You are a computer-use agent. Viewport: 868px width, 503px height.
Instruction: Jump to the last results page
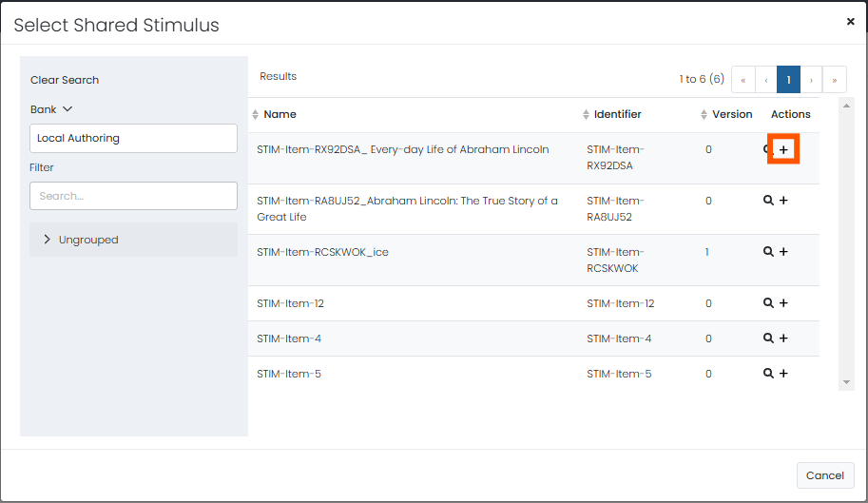[x=834, y=80]
